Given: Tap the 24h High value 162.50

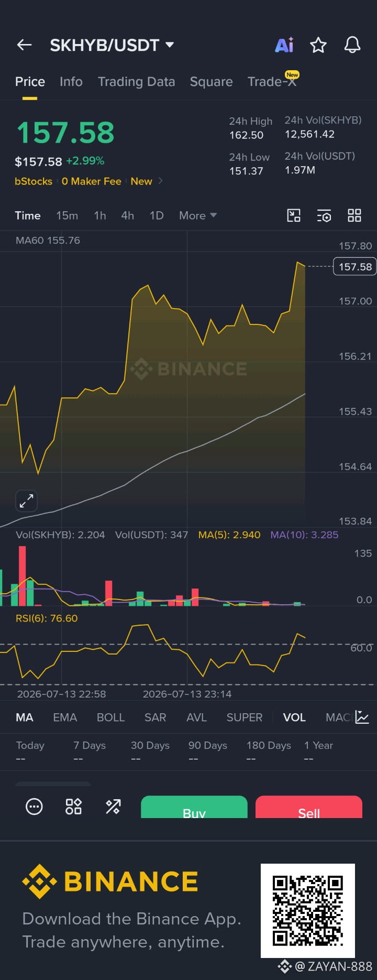Looking at the screenshot, I should coord(246,135).
